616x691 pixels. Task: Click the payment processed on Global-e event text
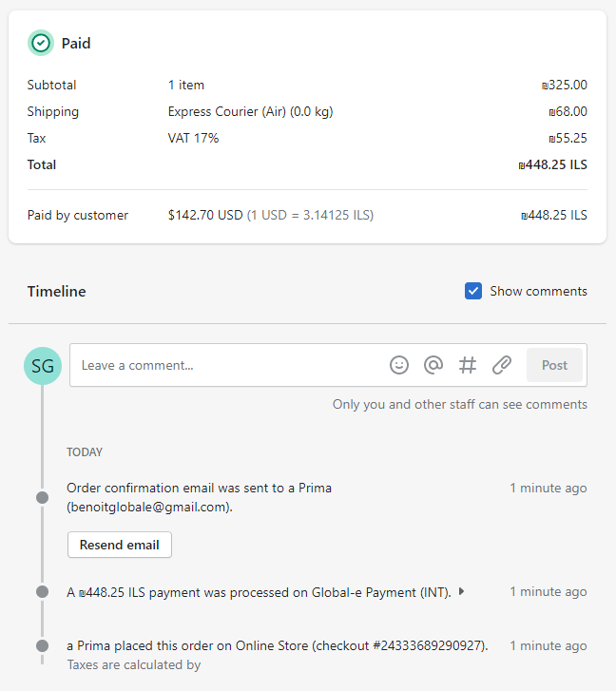(x=260, y=592)
